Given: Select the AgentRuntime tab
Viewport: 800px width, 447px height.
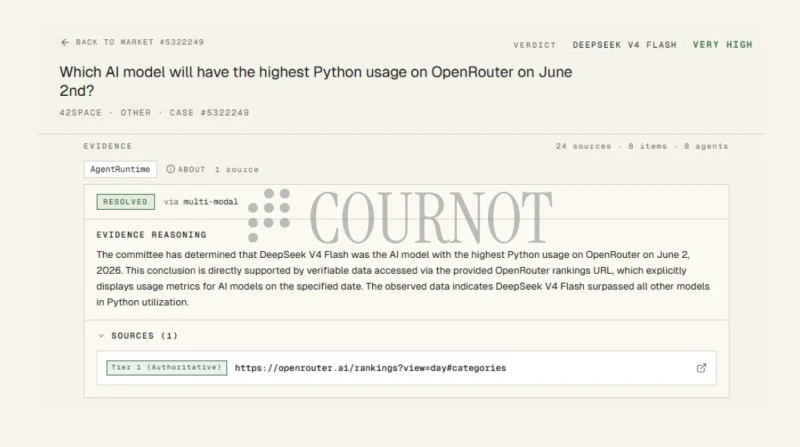Looking at the screenshot, I should 120,169.
